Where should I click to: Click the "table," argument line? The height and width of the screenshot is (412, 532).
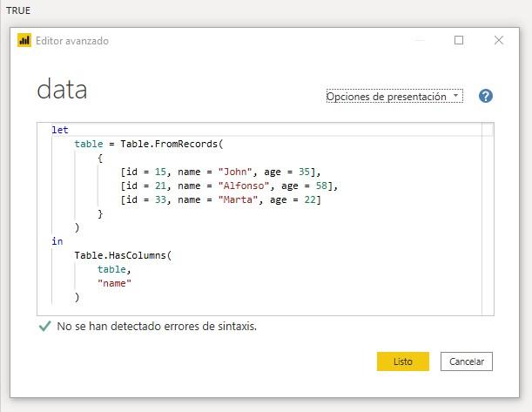[114, 269]
